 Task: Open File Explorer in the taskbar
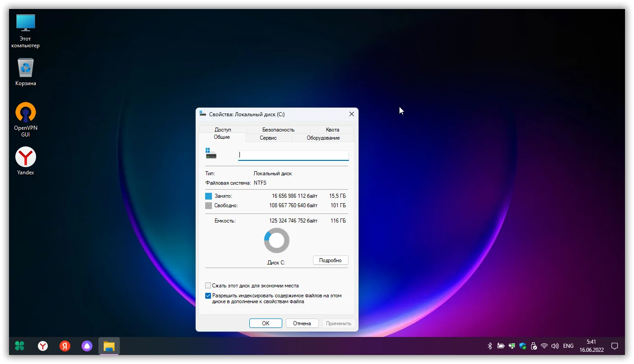[x=109, y=346]
